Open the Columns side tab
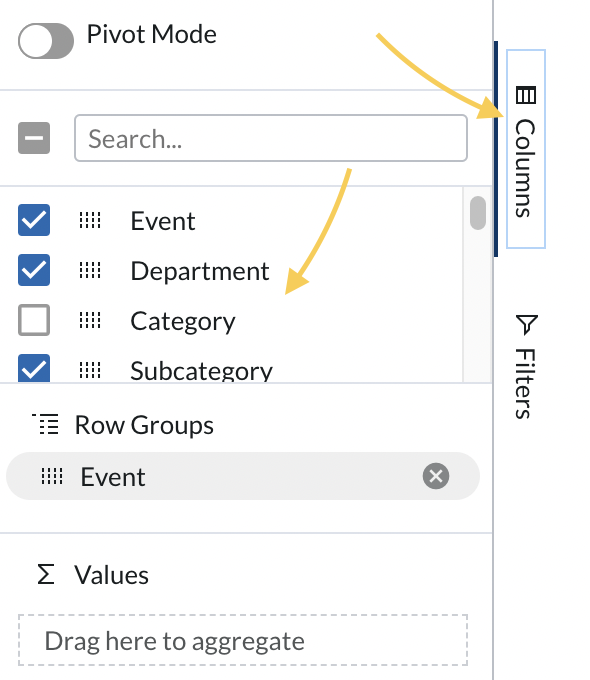590x680 pixels. click(525, 149)
